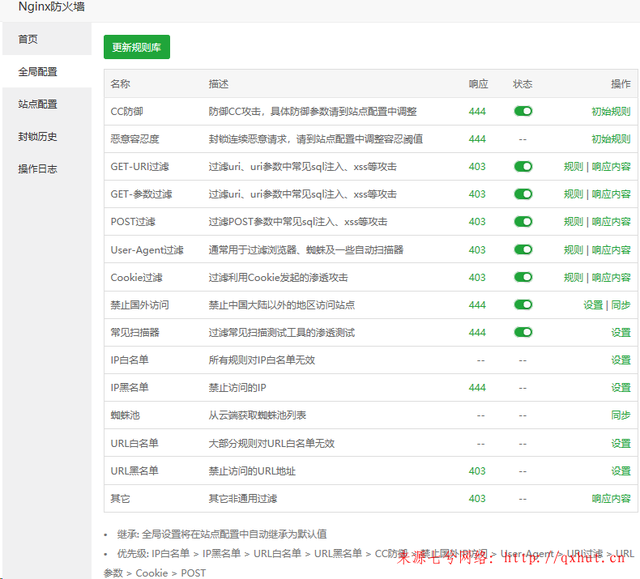
Task: Open 设置 for URL白名单
Action: point(621,444)
